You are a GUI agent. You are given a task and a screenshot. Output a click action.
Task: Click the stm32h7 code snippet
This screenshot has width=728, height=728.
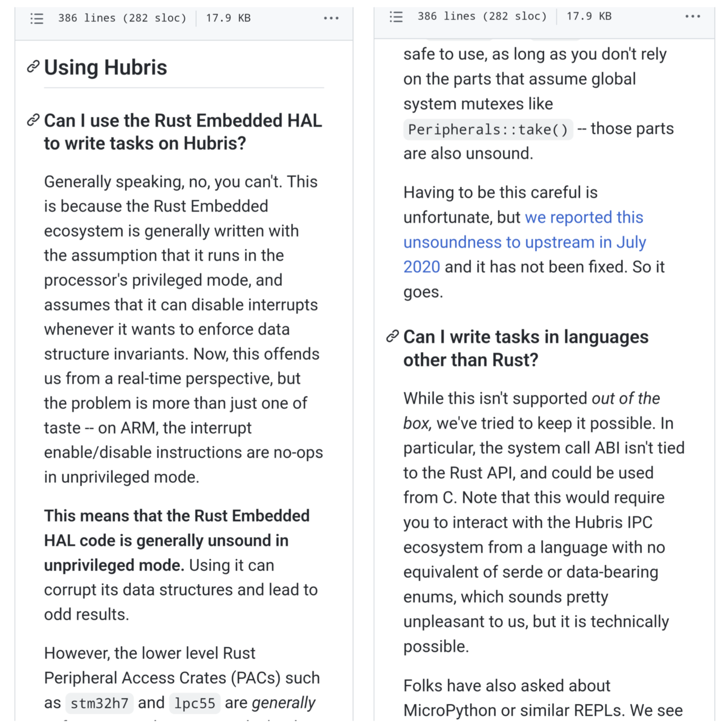[100, 704]
